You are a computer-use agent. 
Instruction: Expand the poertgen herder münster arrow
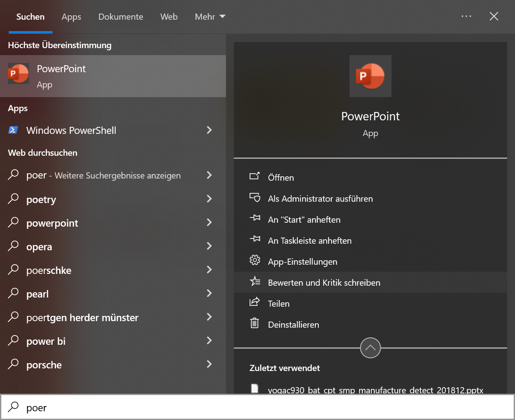pos(209,317)
